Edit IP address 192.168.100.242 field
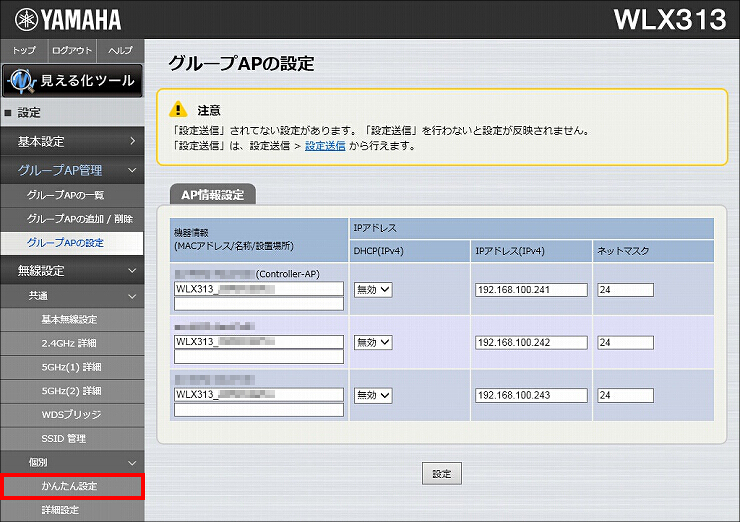Viewport: 740px width, 522px height. (531, 343)
